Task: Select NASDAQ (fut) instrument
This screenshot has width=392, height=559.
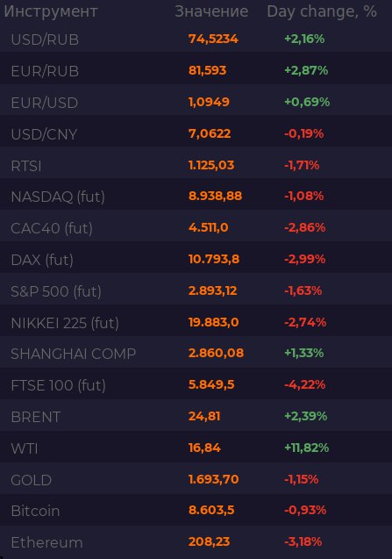Action: pos(58,197)
